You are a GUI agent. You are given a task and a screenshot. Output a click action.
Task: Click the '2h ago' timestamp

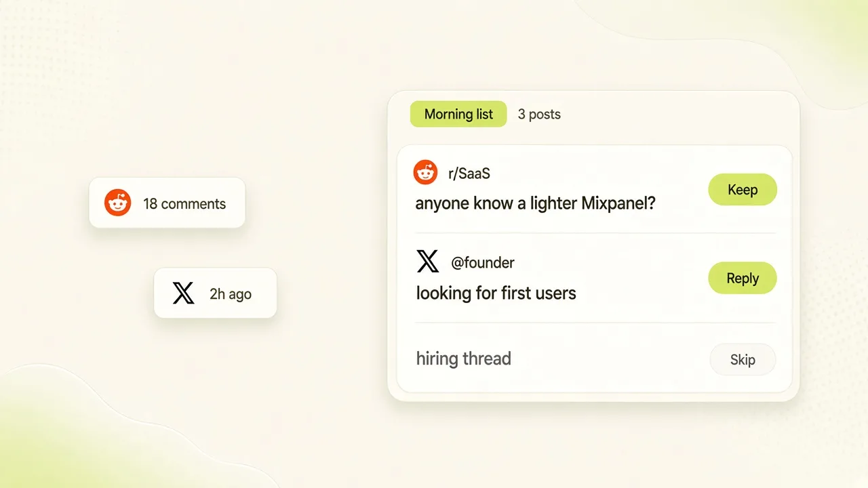tap(231, 294)
